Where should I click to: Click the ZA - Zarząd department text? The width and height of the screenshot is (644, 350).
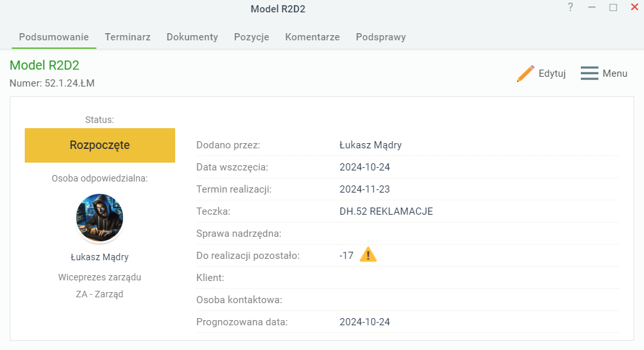pos(100,294)
